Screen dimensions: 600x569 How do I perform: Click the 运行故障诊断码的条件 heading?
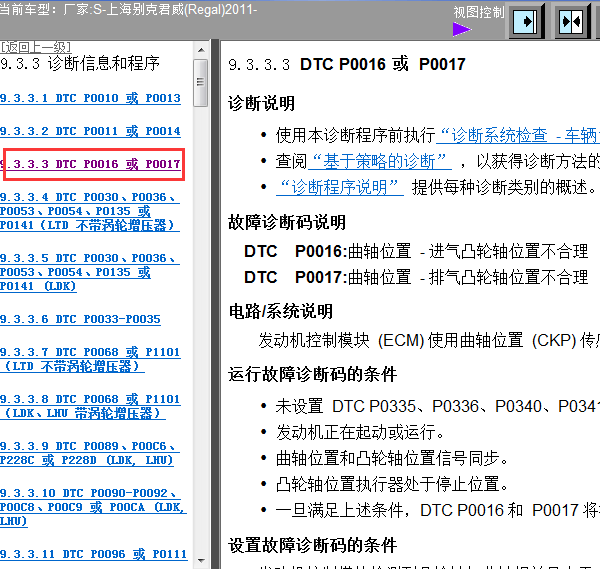tap(313, 374)
